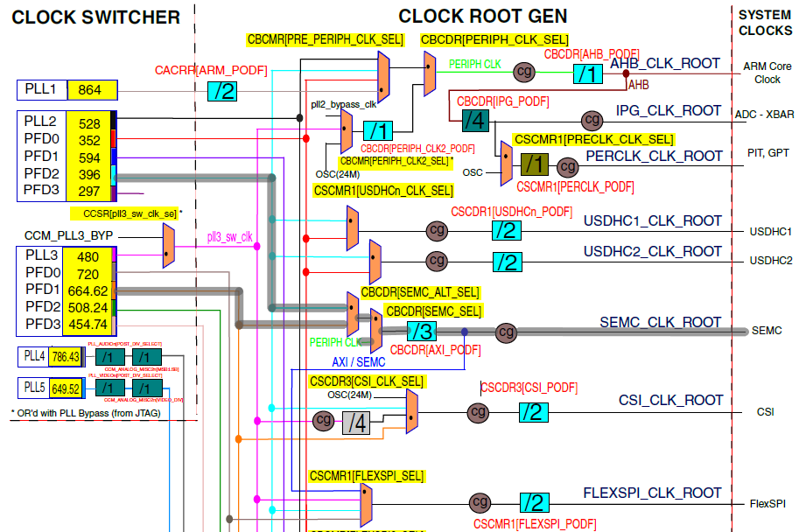806x532 pixels.
Task: Click the cg gate on FLEXSPI_CLK_ROOT line
Action: (x=480, y=503)
